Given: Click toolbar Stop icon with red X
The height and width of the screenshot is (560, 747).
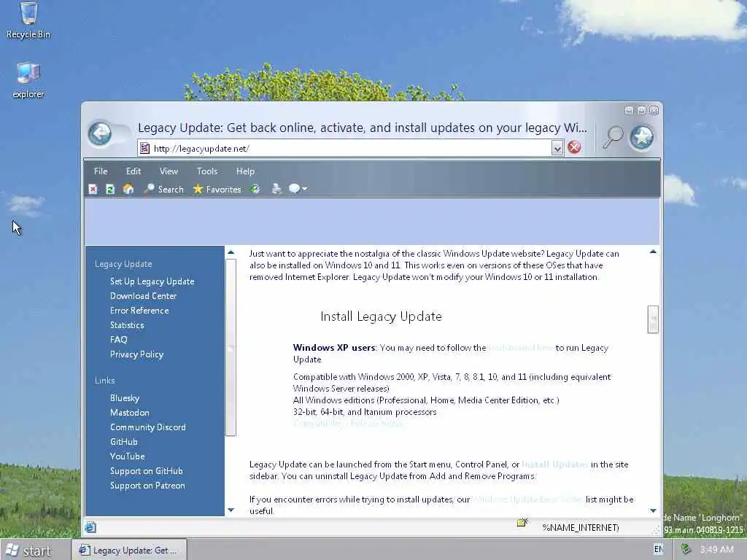Looking at the screenshot, I should [x=93, y=190].
